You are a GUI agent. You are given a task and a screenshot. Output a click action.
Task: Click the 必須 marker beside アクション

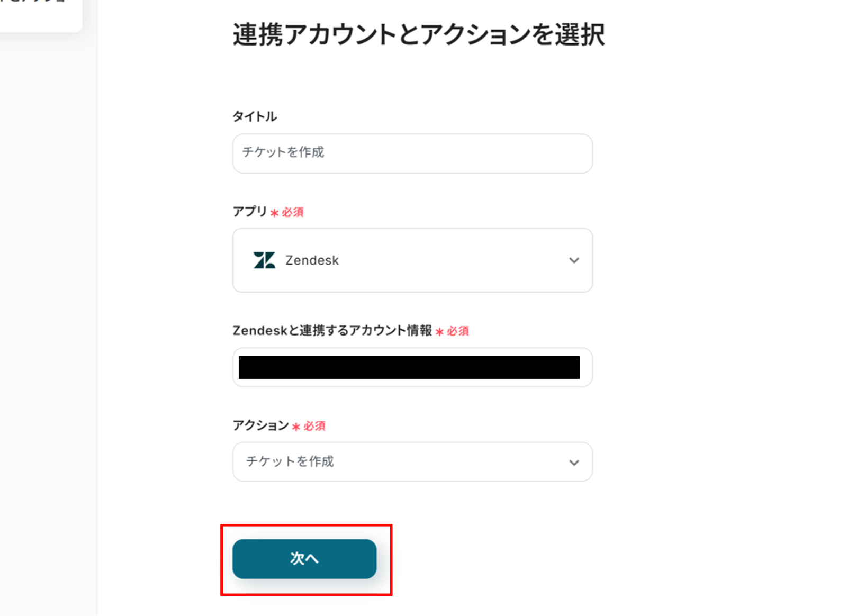click(x=314, y=426)
